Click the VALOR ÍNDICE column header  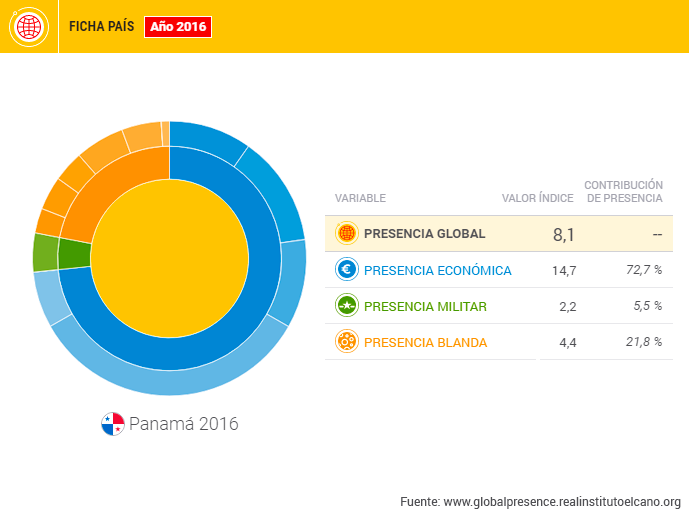coord(537,198)
